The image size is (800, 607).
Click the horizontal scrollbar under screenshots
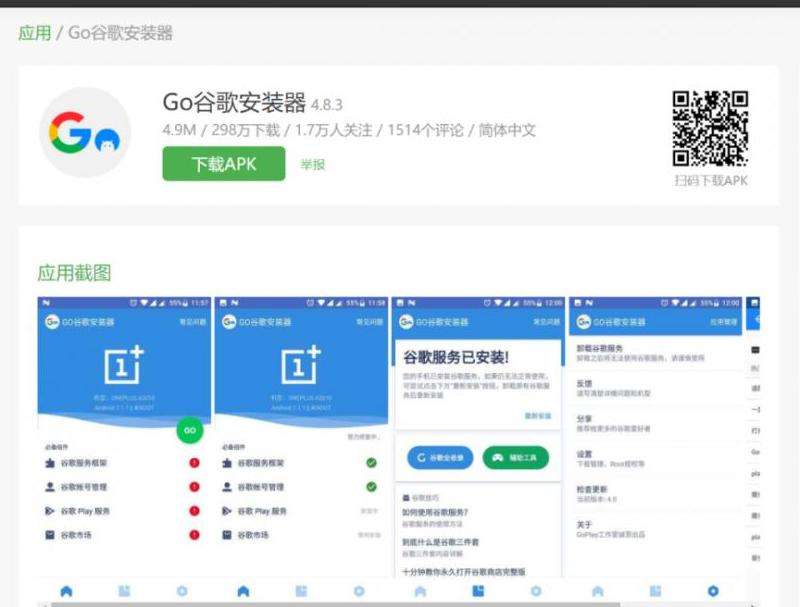coord(336,604)
